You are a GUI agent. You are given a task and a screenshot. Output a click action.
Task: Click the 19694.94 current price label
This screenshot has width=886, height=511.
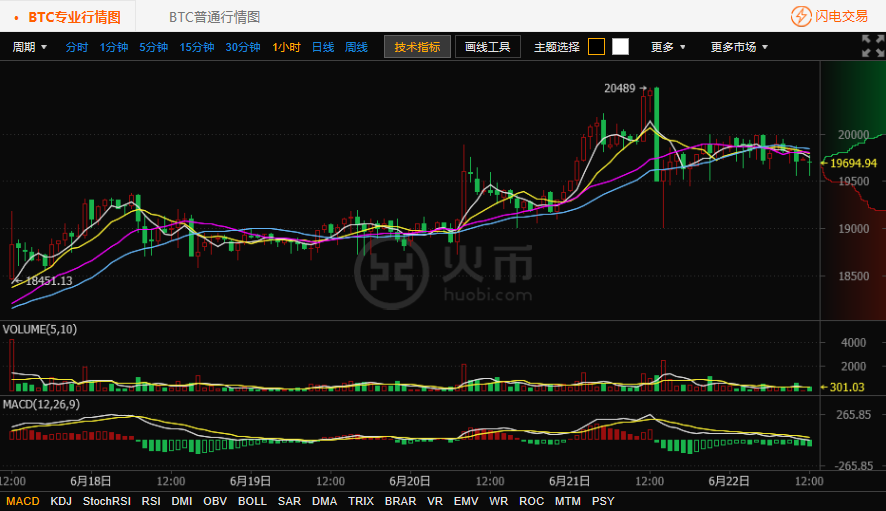click(853, 163)
